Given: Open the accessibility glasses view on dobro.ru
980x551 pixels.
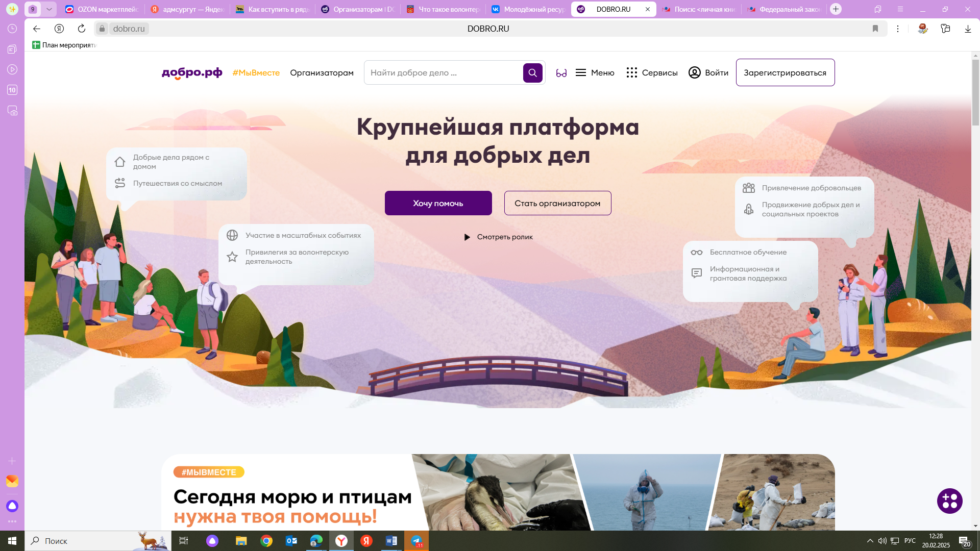Looking at the screenshot, I should [x=561, y=73].
